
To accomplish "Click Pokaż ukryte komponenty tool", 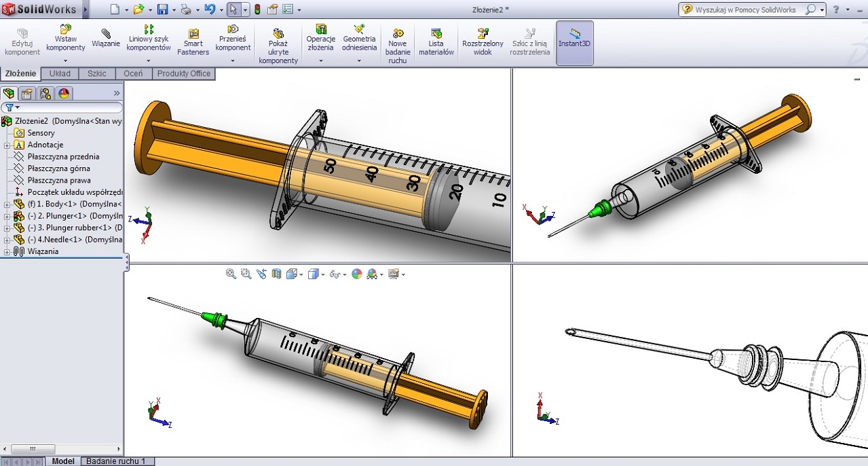I will pyautogui.click(x=278, y=46).
